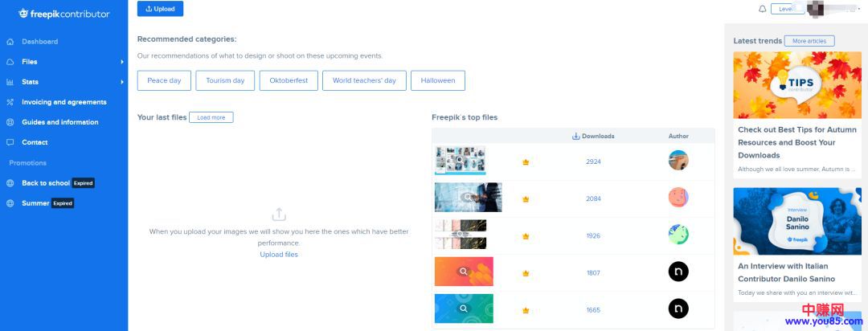
Task: Choose the Halloween recommended category
Action: (437, 80)
